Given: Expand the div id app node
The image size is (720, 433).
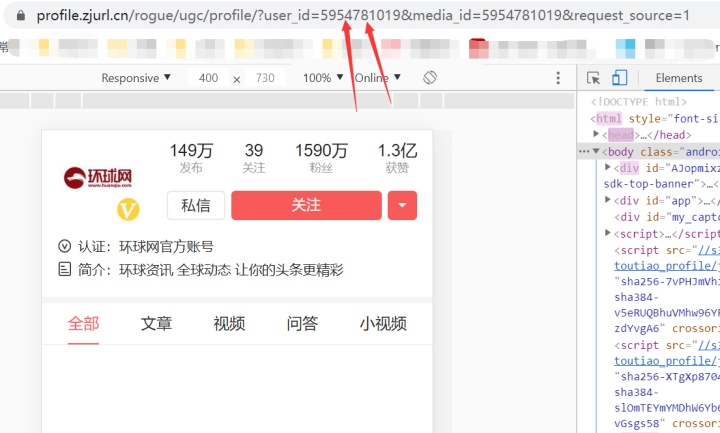Looking at the screenshot, I should pos(608,200).
